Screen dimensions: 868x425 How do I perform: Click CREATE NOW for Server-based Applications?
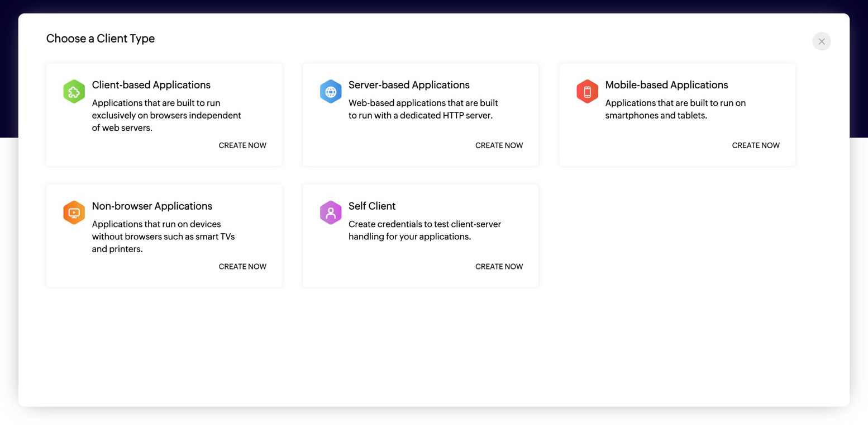point(499,145)
